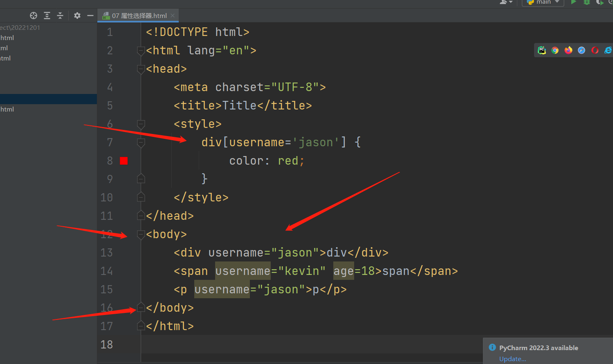Collapse the style tag fold on line 6
Image resolution: width=613 pixels, height=364 pixels.
pyautogui.click(x=141, y=124)
